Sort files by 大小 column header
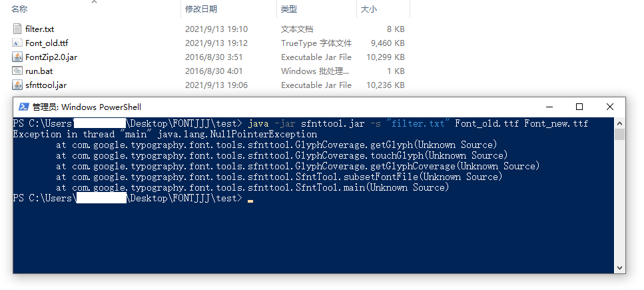 point(368,9)
